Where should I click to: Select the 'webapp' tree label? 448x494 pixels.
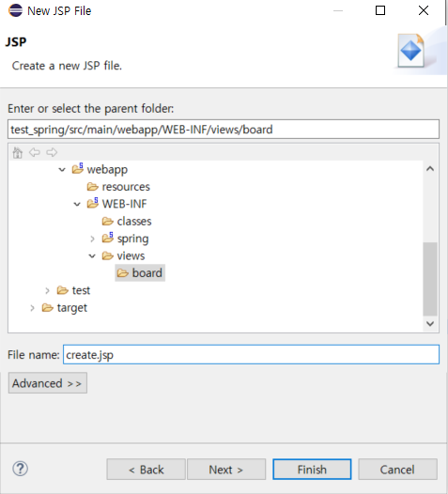107,169
